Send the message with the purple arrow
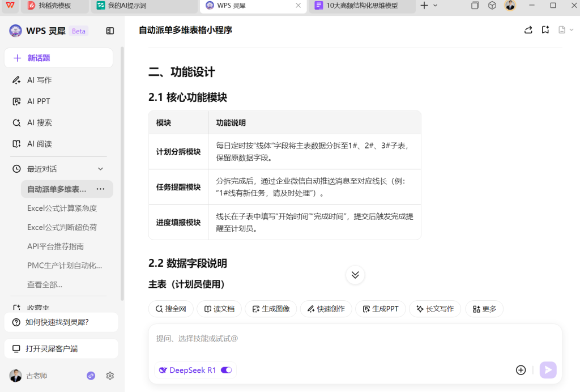Image resolution: width=580 pixels, height=392 pixels. (548, 370)
